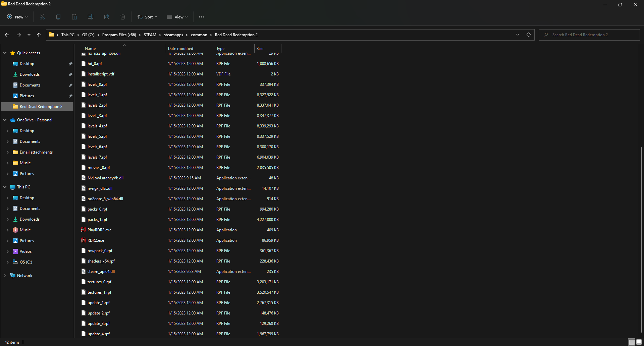Collapse the Quick access section
The width and height of the screenshot is (644, 346).
(x=5, y=53)
